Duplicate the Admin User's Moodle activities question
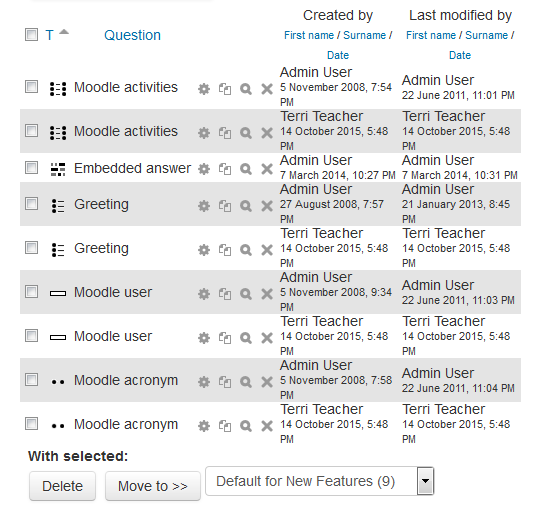Screen dimensions: 555x527 click(x=225, y=89)
